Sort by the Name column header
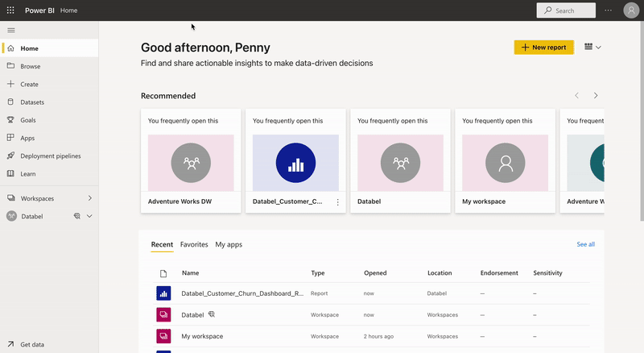The image size is (644, 353). (191, 272)
